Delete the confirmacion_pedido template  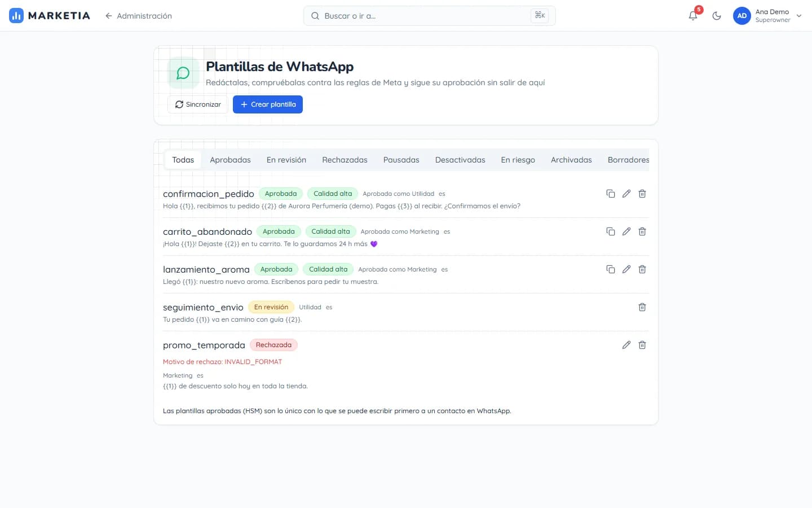tap(642, 194)
